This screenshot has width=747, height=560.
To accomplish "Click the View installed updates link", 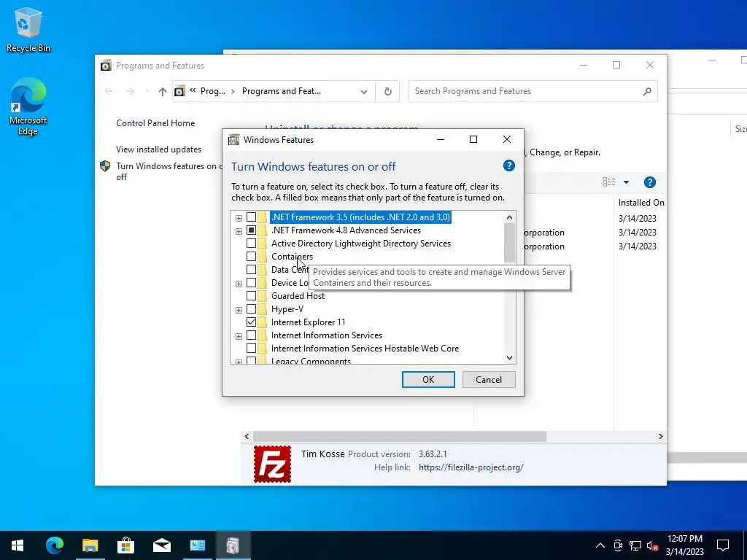I will (158, 149).
